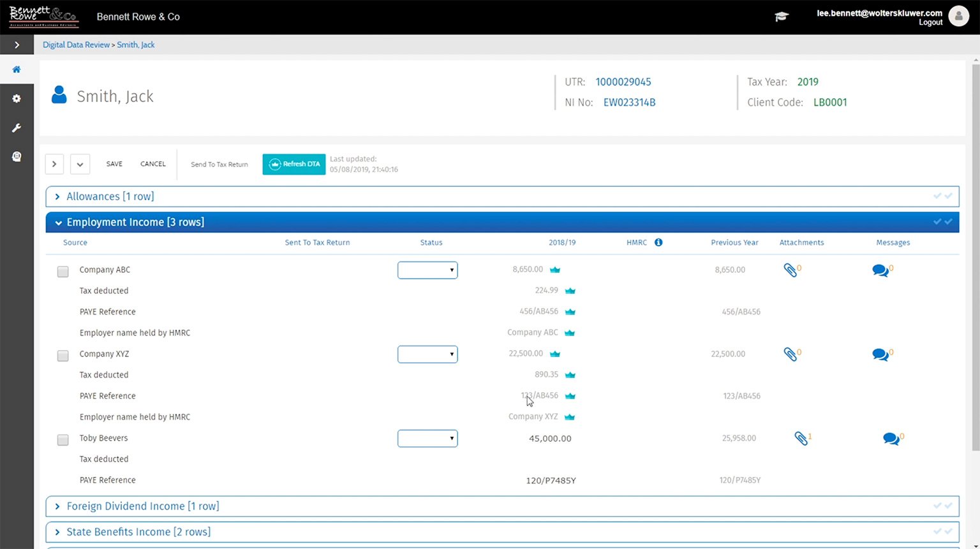
Task: Click the SAVE button
Action: tap(114, 164)
